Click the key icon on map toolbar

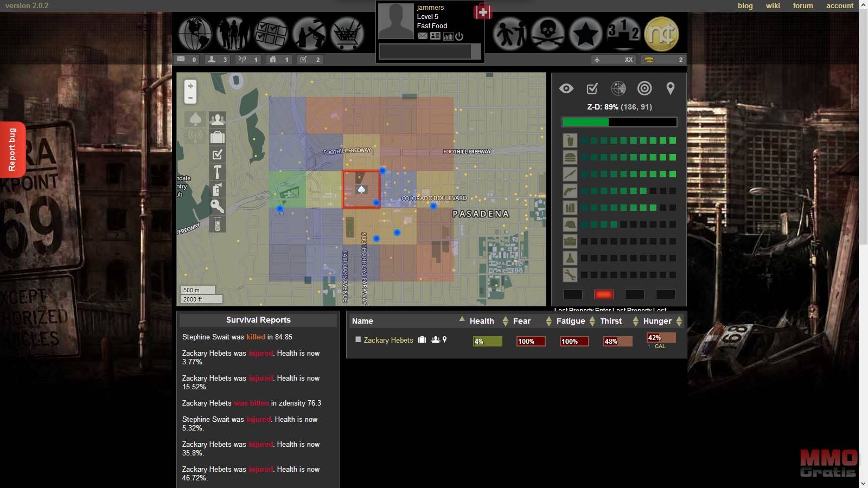pyautogui.click(x=217, y=206)
